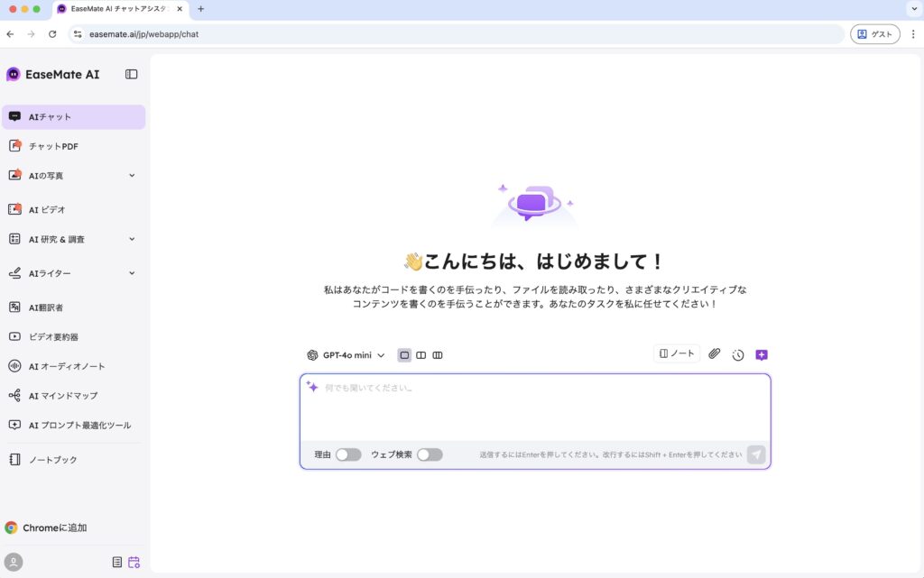Image resolution: width=924 pixels, height=578 pixels.
Task: Expand the AIライター submenu
Action: (x=132, y=273)
